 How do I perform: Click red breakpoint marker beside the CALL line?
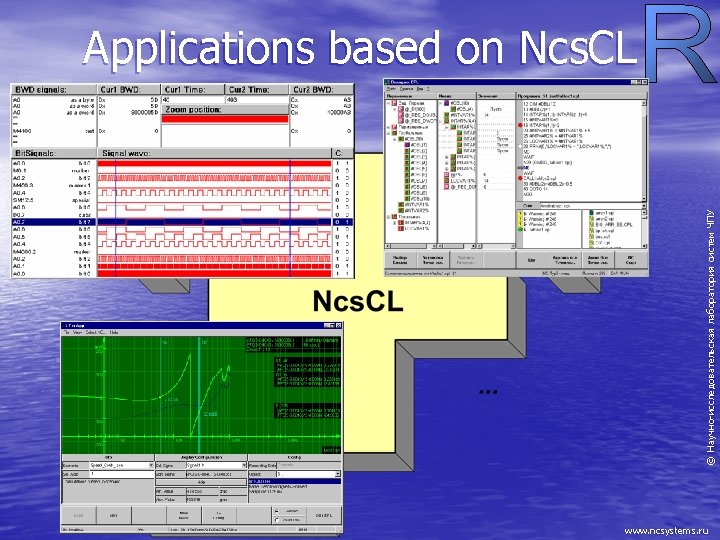coord(520,178)
